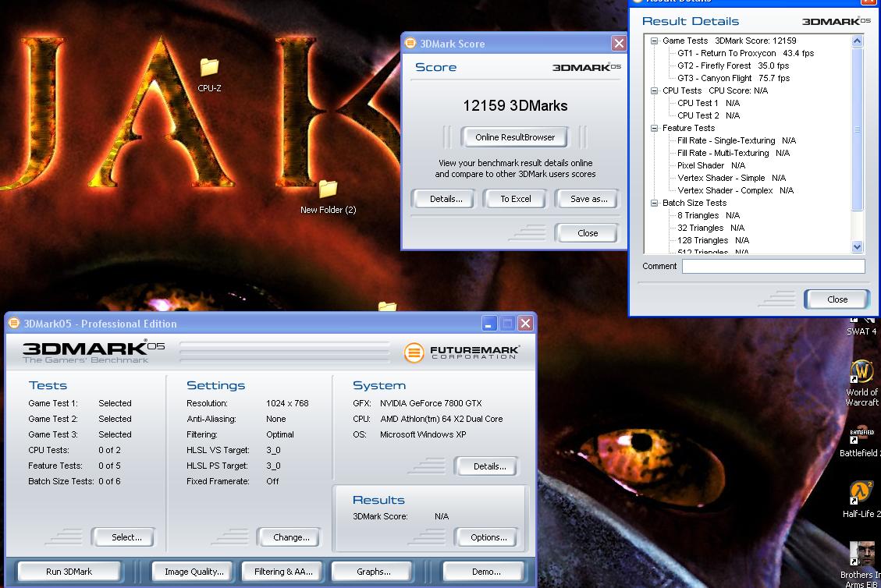Click Microsoft Windows XP OS value
Screen dimensions: 881x588
pyautogui.click(x=423, y=434)
